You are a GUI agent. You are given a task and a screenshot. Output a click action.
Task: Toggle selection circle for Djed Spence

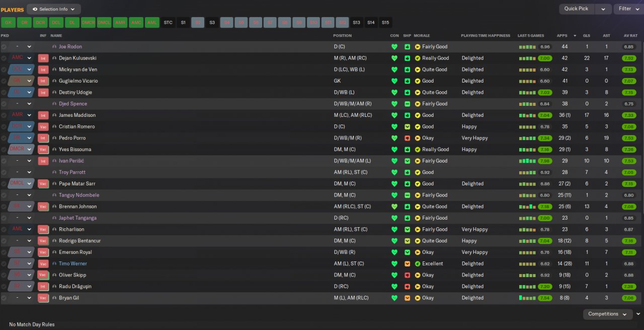point(4,104)
